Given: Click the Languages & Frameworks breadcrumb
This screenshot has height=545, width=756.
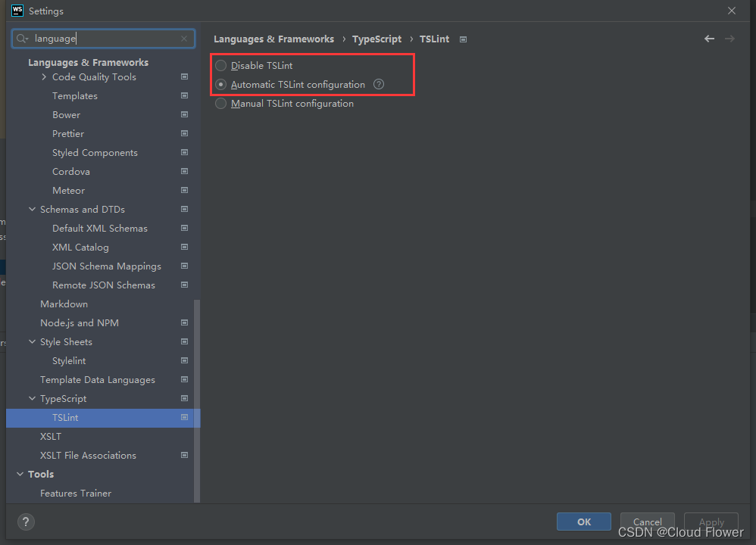Looking at the screenshot, I should pyautogui.click(x=273, y=39).
